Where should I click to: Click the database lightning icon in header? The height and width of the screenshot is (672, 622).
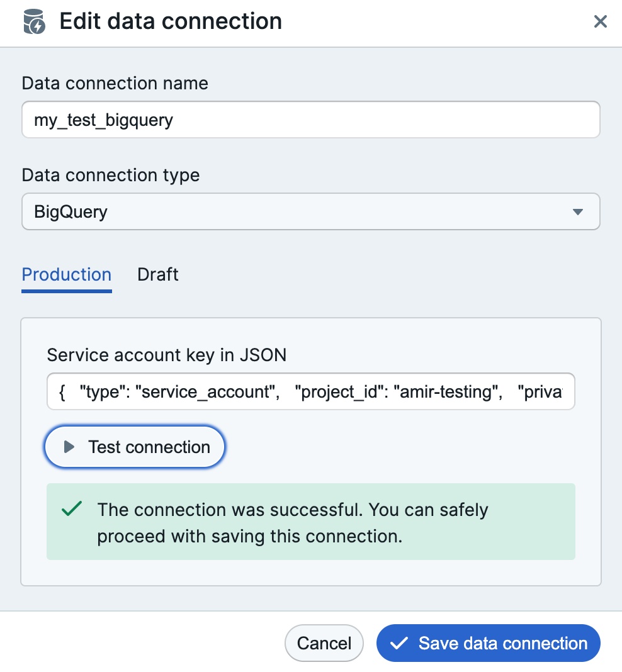point(34,22)
